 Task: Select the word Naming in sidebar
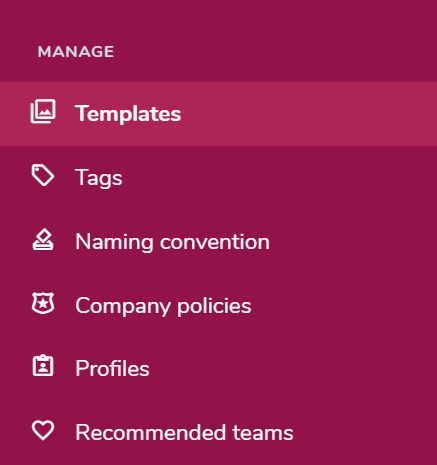114,242
